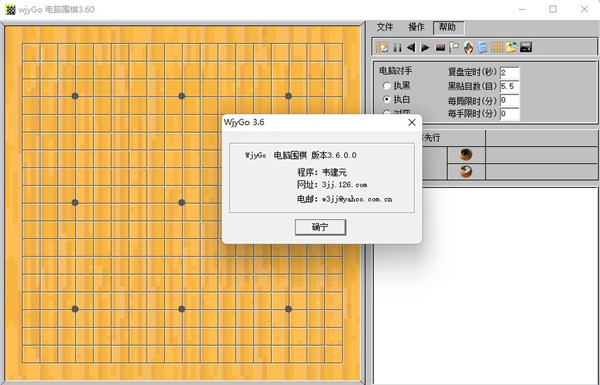Click the save disk toolbar icon

click(526, 47)
